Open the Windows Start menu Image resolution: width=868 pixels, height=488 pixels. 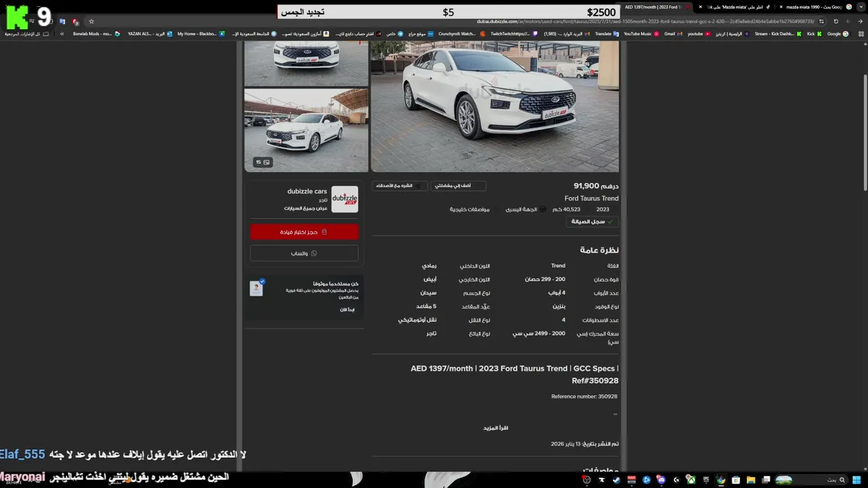coord(856,480)
